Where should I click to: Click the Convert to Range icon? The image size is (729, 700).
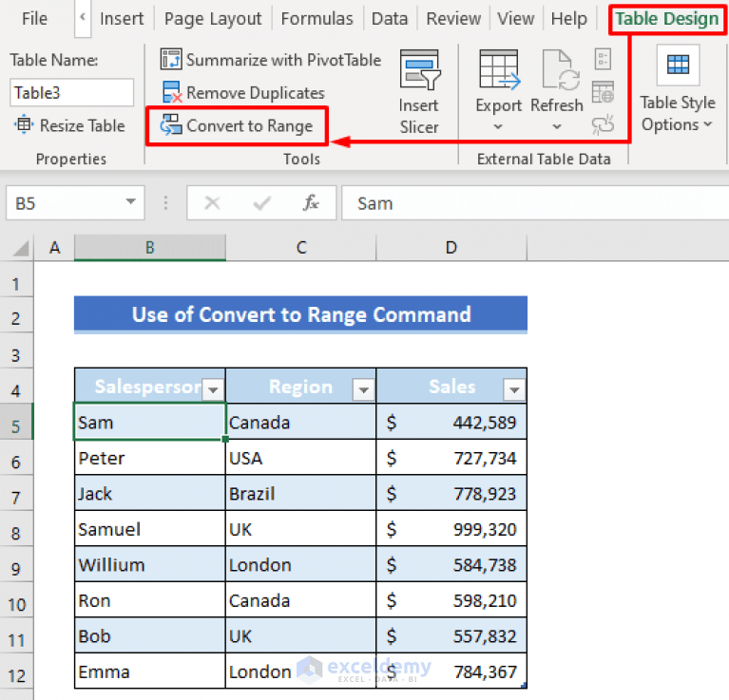coord(171,125)
